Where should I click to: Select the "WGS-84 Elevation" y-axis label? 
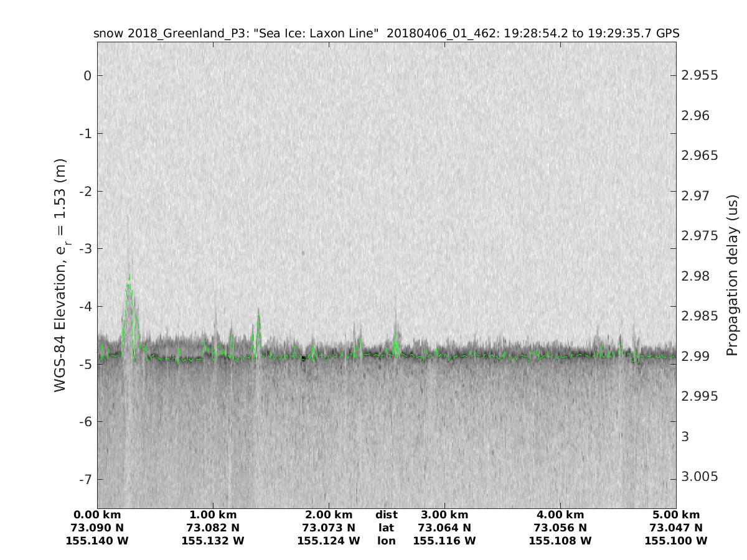(x=60, y=274)
